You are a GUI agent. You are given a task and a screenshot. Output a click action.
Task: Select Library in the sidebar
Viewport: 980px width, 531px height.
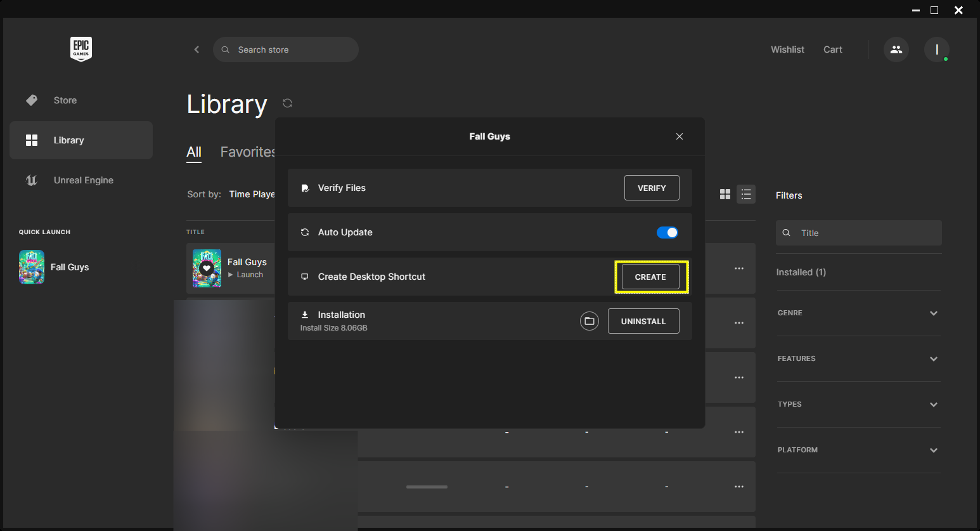(81, 140)
